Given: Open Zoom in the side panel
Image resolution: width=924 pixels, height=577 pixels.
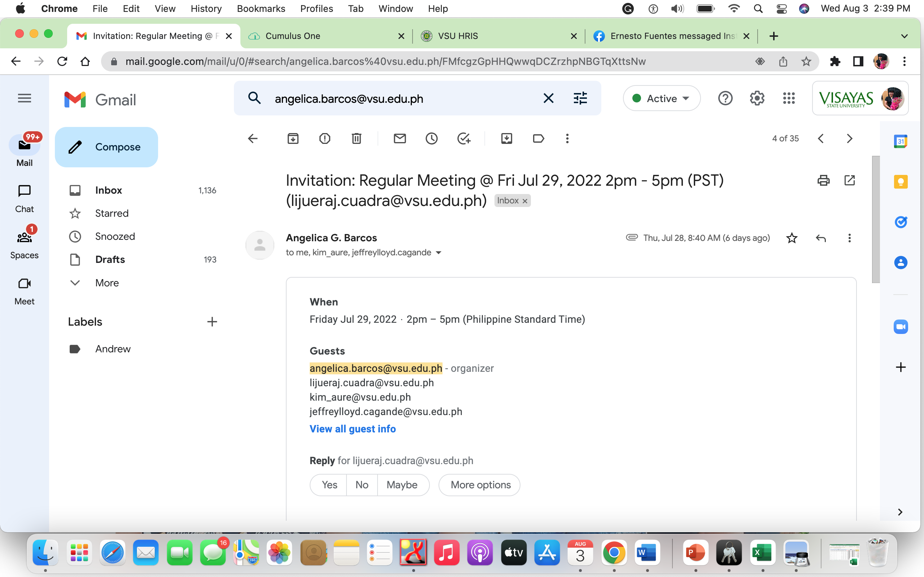Looking at the screenshot, I should pos(900,327).
